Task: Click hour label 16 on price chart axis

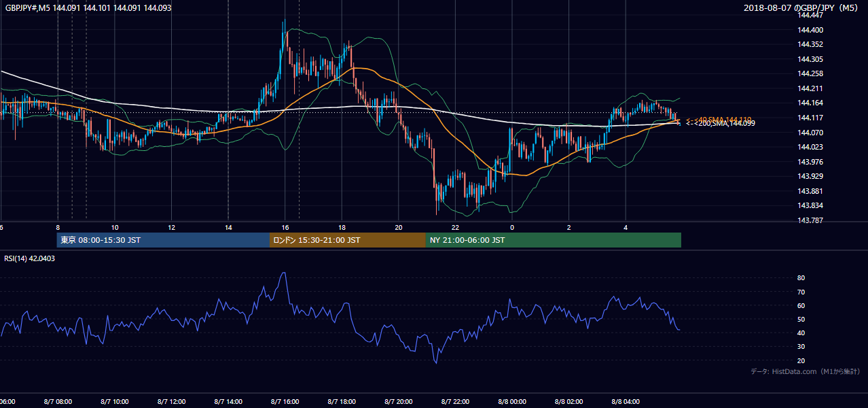Action: point(285,227)
